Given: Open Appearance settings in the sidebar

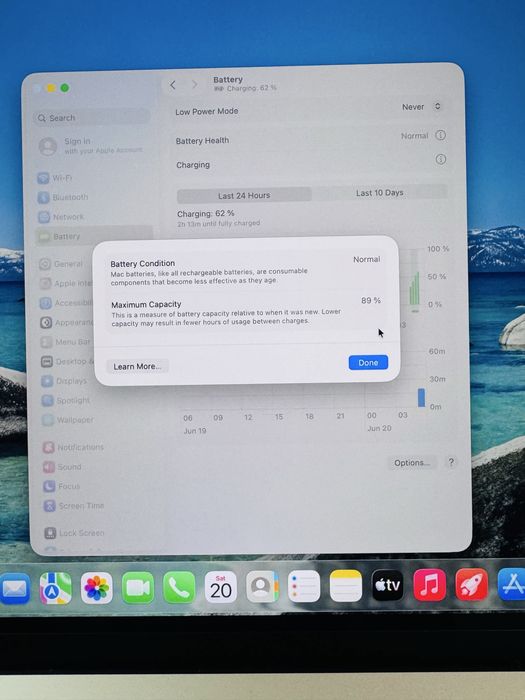Looking at the screenshot, I should point(67,322).
